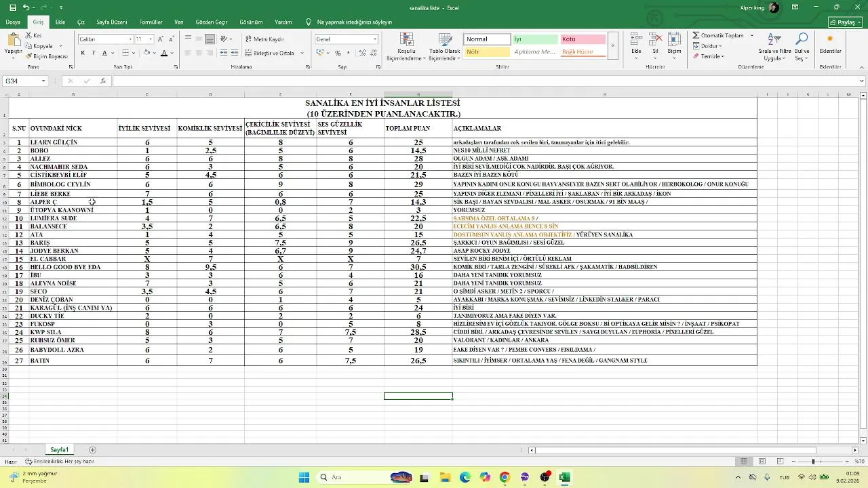The height and width of the screenshot is (488, 868).
Task: Click the Kes cut button
Action: point(34,35)
